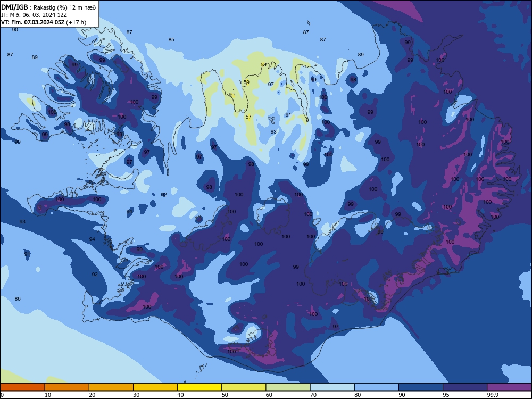Screen dimensions: 532x399
Task: Pick the pale yellow 50–60 legend swatch
Action: pos(244,387)
